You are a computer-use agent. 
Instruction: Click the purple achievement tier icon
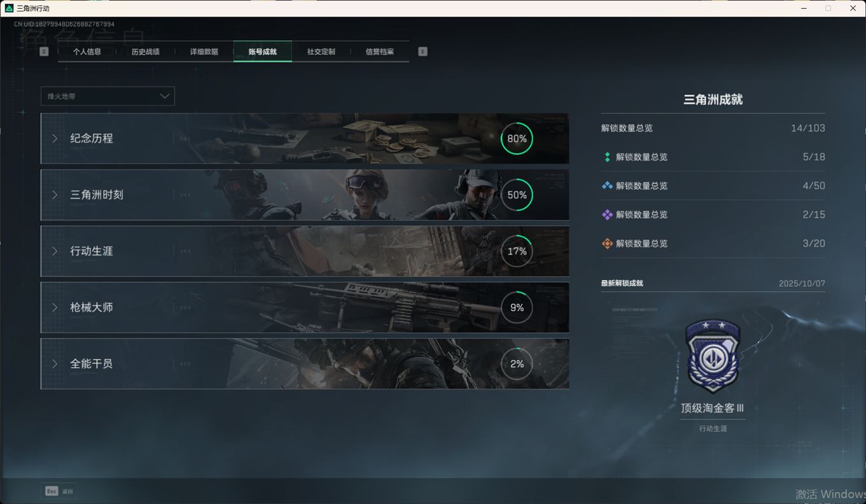[x=607, y=214]
